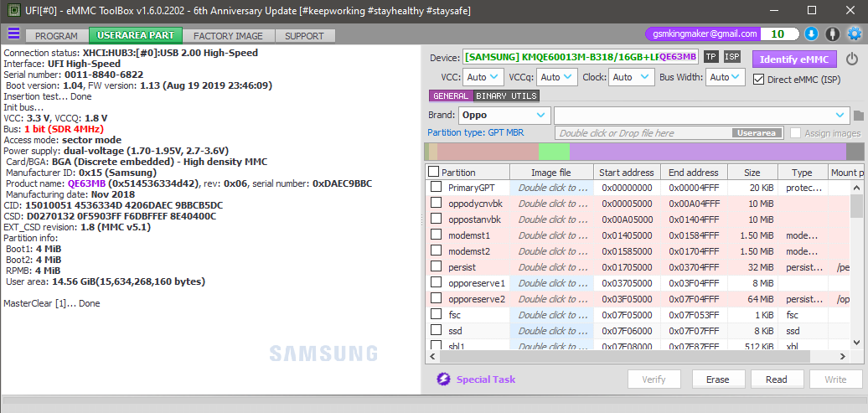Open SUPPORT tab
The height and width of the screenshot is (413, 868).
pyautogui.click(x=304, y=36)
